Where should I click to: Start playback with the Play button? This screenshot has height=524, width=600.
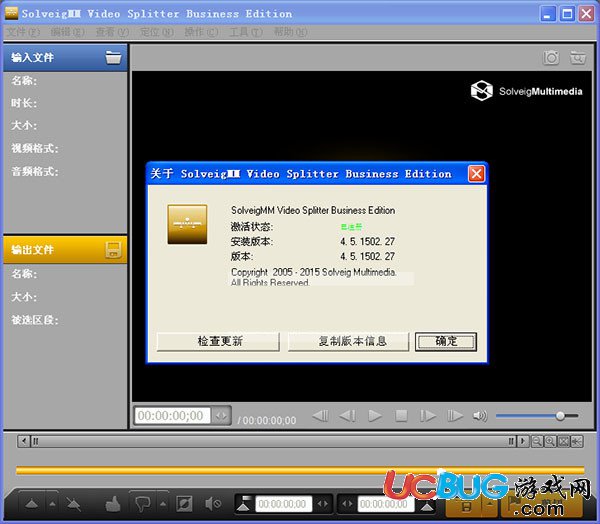(x=375, y=416)
